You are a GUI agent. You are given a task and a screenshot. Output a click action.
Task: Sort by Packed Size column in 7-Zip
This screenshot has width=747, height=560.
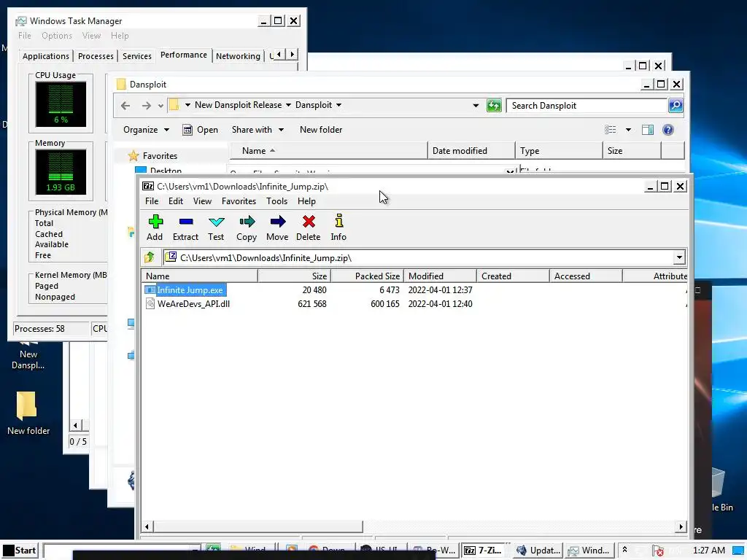(x=368, y=276)
